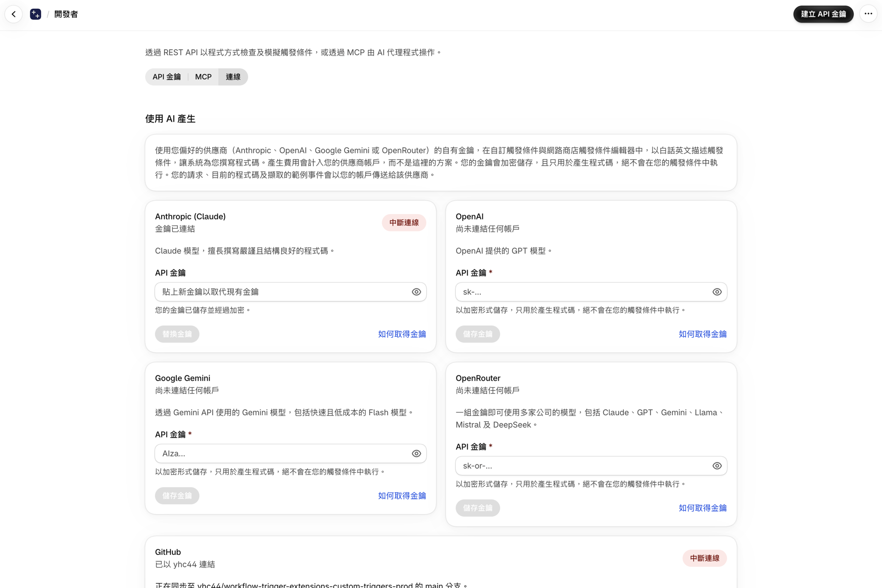Viewport: 882px width, 588px height.
Task: Click the Anthropic (Claude) card title
Action: click(x=190, y=216)
